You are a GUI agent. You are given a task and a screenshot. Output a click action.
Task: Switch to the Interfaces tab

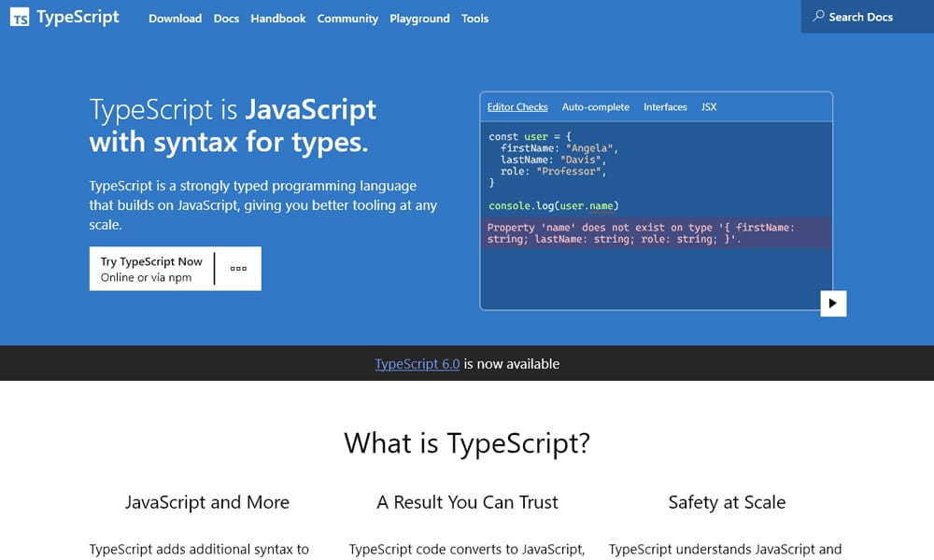[665, 107]
